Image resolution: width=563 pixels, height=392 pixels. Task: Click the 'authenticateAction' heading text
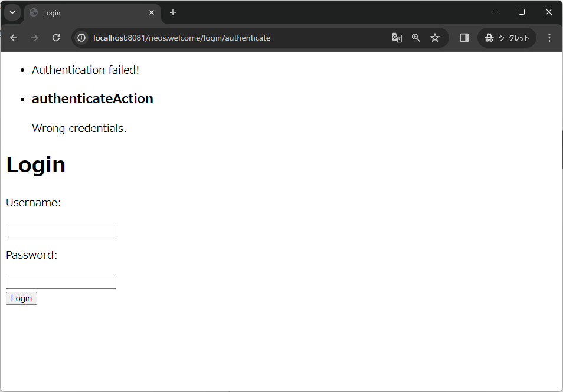93,98
